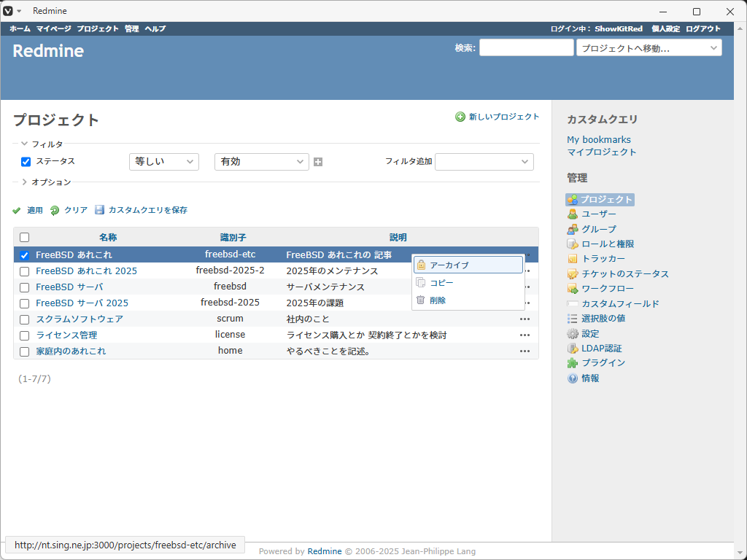Check the FreeBSD あれこれ 2025 row checkbox
The height and width of the screenshot is (560, 747).
(24, 271)
